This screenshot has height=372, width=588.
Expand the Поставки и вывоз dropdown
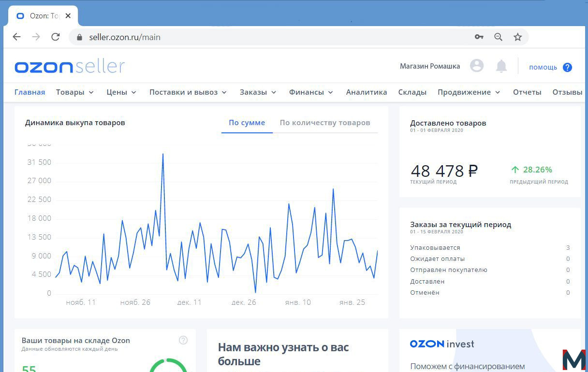tap(188, 92)
